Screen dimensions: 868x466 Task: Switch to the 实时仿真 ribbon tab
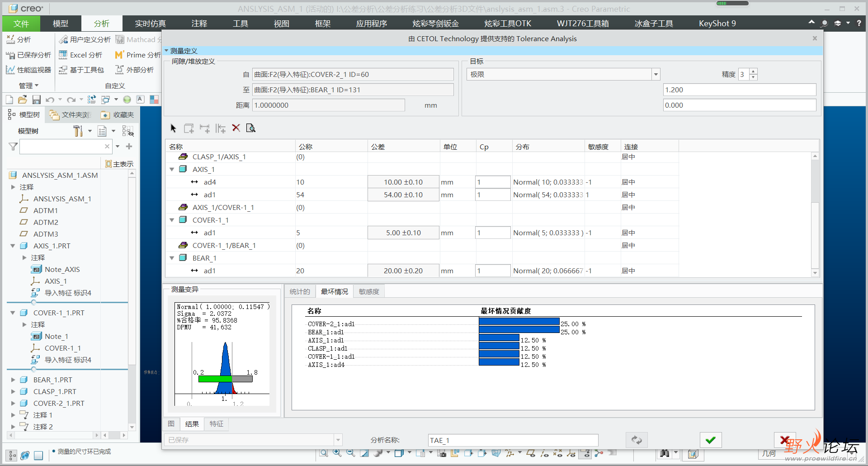point(150,24)
